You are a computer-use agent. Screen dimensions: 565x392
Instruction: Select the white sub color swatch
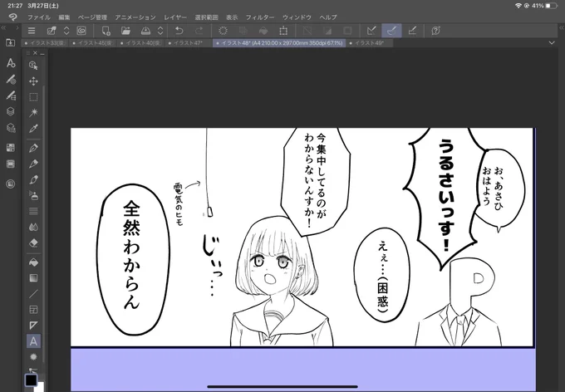coord(41,388)
